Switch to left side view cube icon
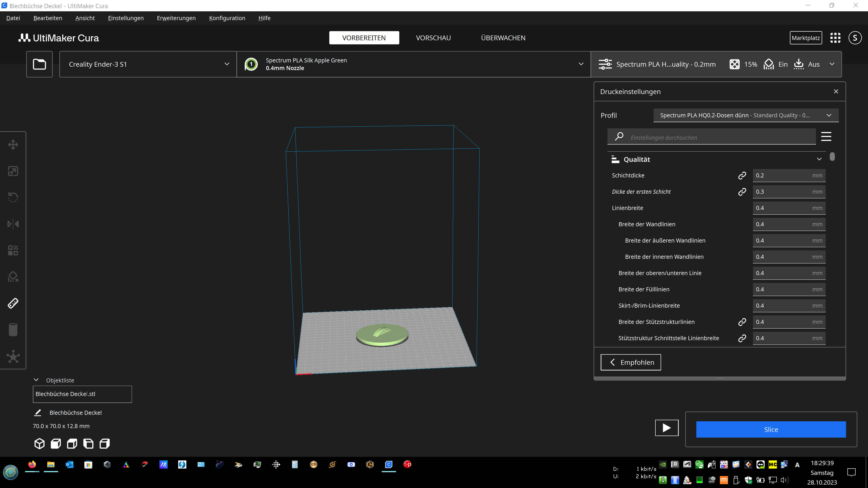Screen dimensions: 868x488 88,443
